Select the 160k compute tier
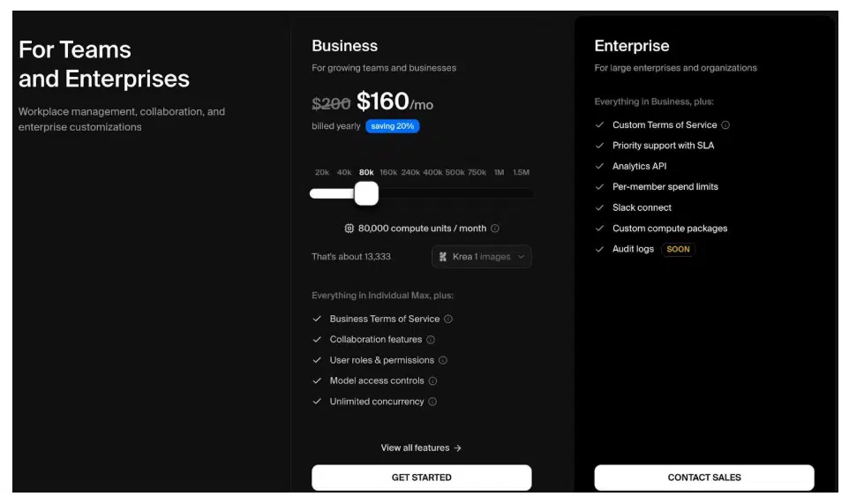864x504 pixels. pos(388,173)
